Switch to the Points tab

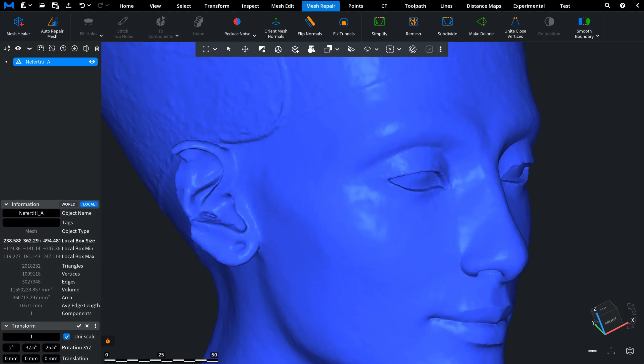click(x=356, y=6)
